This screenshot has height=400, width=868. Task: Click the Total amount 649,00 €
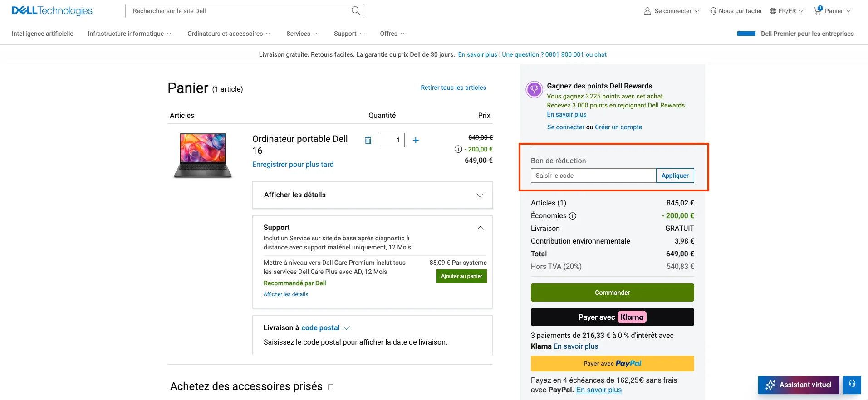pos(680,254)
